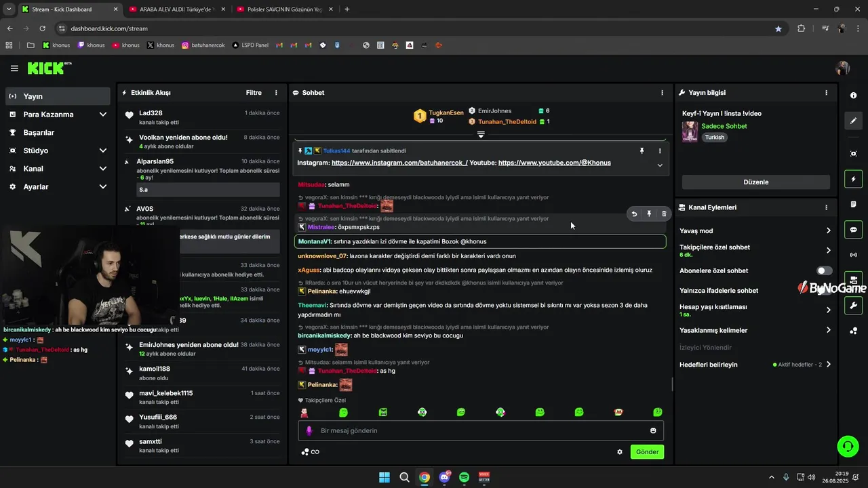Delete the hovered chat message with trash icon
This screenshot has width=868, height=488.
point(664,213)
